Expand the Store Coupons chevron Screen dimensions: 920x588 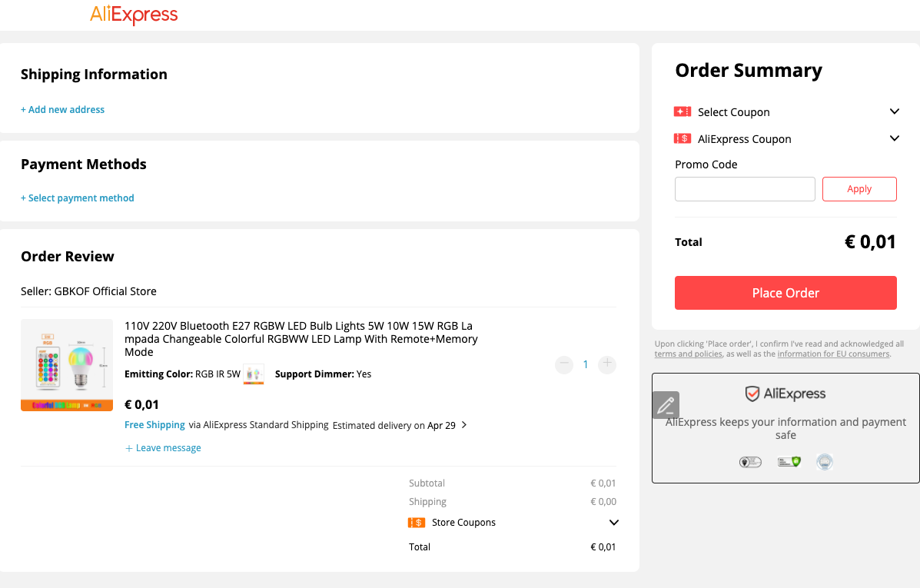coord(614,522)
